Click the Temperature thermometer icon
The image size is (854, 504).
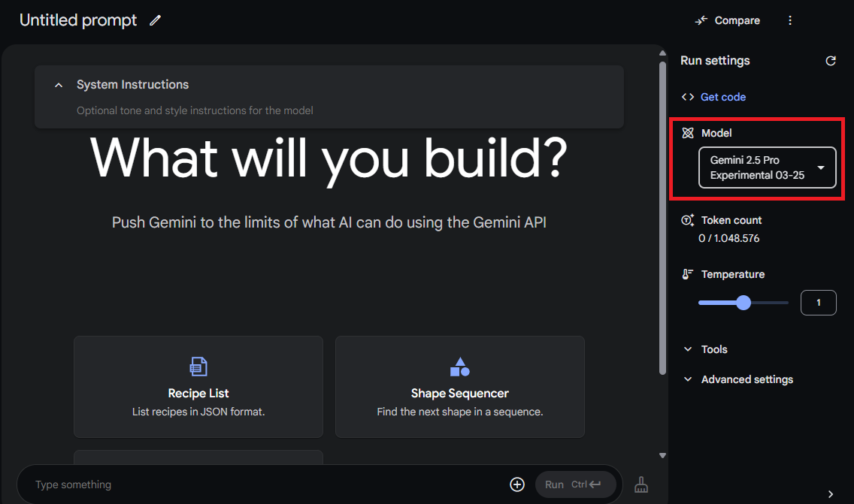pyautogui.click(x=687, y=274)
